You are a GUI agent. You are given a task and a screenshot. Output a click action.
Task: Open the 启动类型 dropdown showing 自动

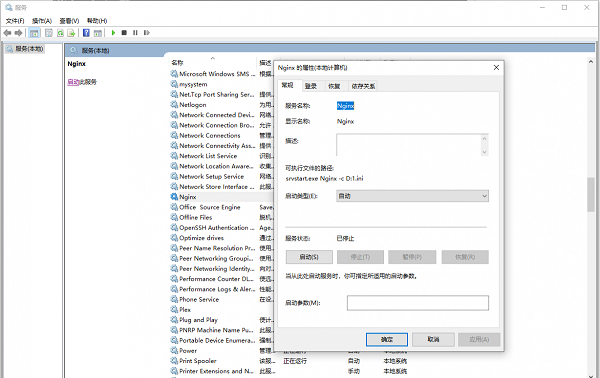click(x=412, y=196)
